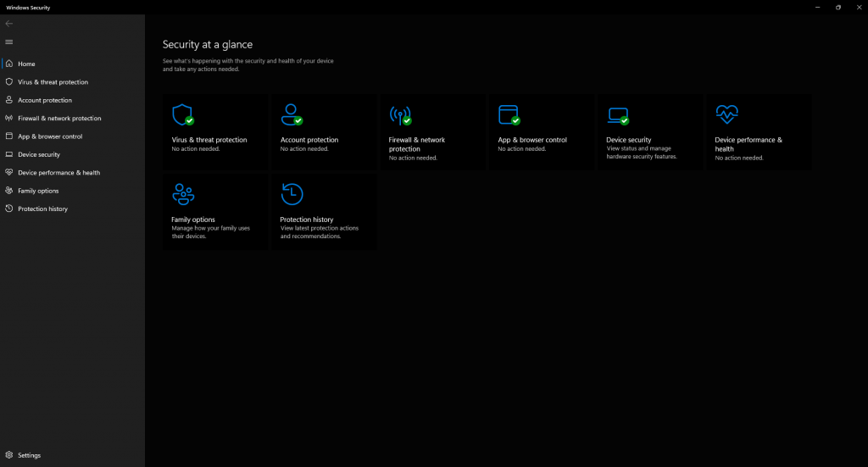This screenshot has width=868, height=467.
Task: Go to Device security sidebar label
Action: [39, 154]
